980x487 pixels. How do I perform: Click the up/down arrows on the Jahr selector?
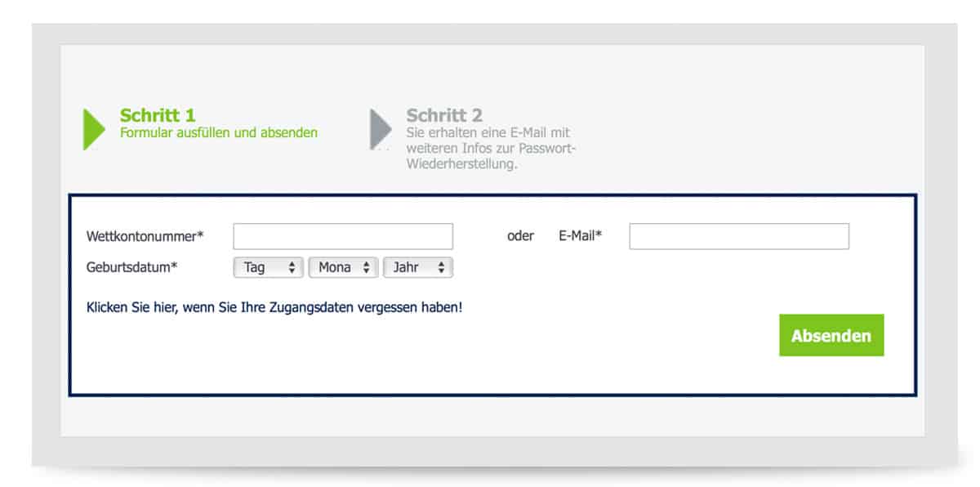tap(441, 267)
